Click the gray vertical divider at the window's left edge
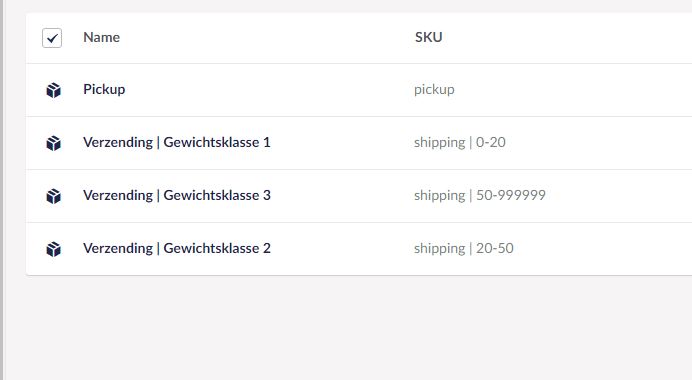692x380 pixels. (2, 190)
